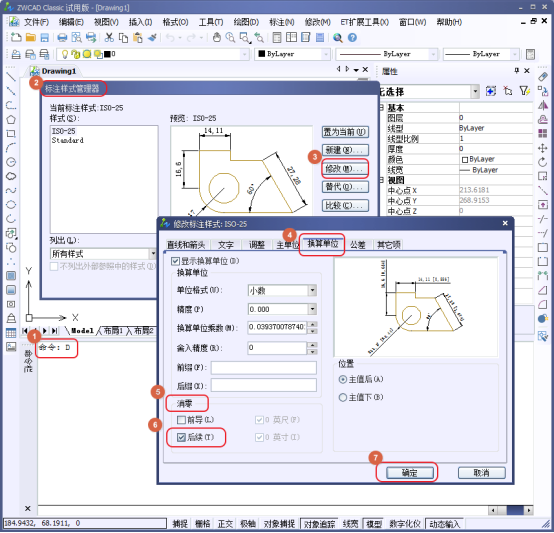Click the 确定 button
The width and height of the screenshot is (554, 533).
[x=410, y=474]
